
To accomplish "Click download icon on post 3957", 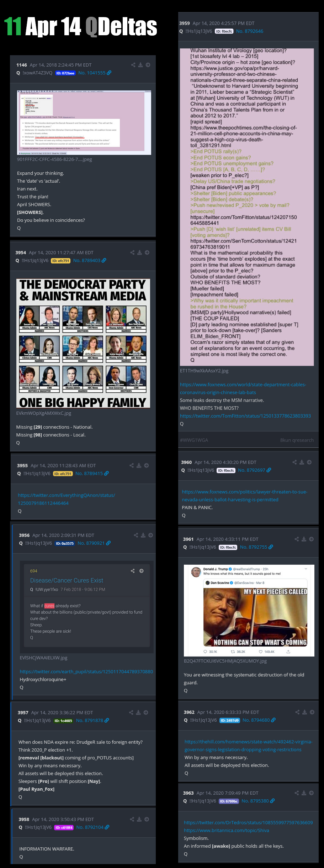I will pos(138,712).
